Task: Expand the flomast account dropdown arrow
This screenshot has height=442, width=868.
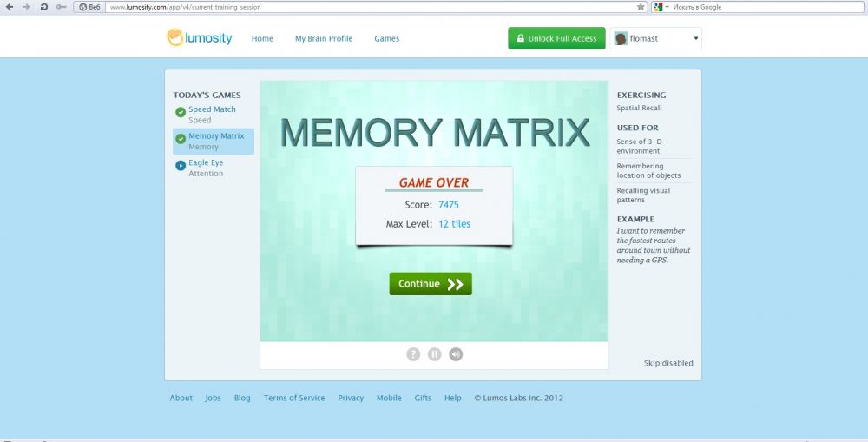Action: pos(695,39)
